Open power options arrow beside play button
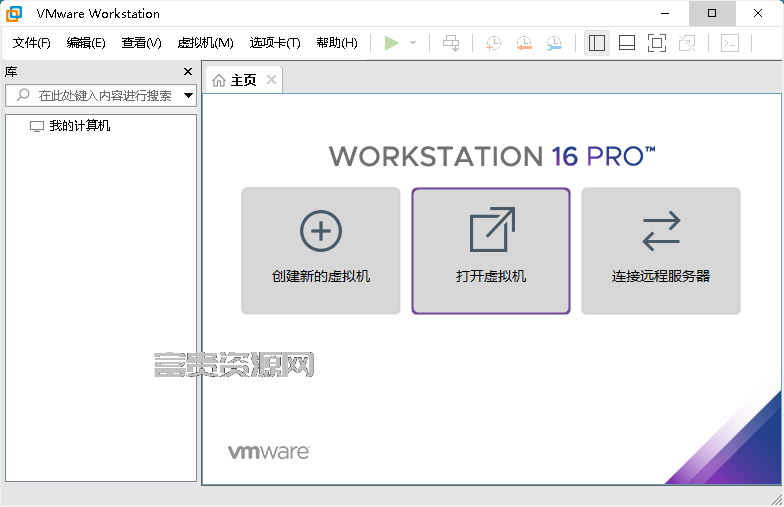784x507 pixels. click(x=413, y=43)
